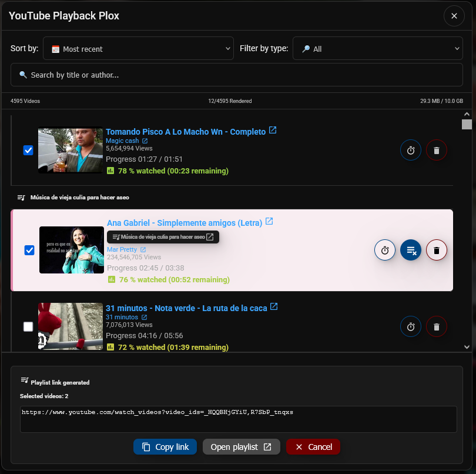Open Tomando Pisco video in new tab
476x474 pixels.
point(272,131)
